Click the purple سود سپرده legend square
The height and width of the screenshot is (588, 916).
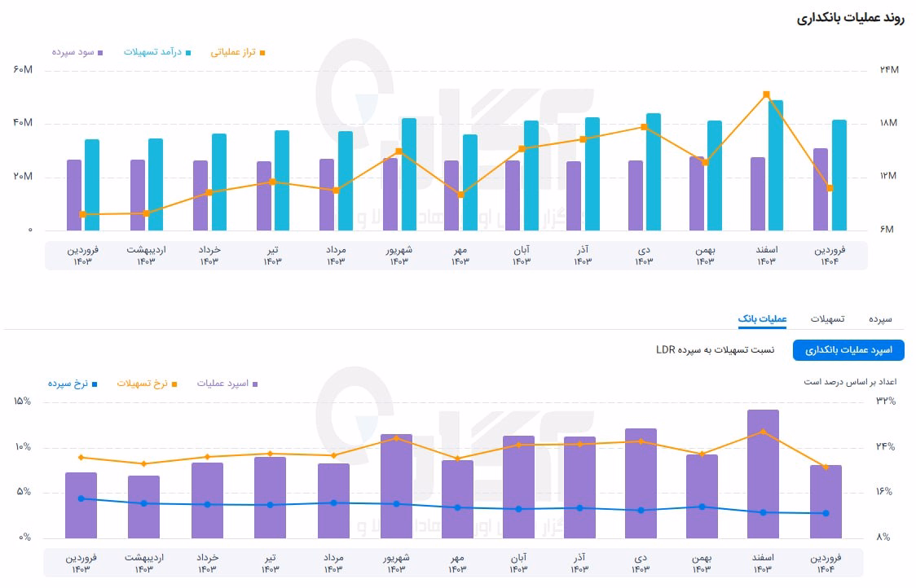tap(100, 53)
